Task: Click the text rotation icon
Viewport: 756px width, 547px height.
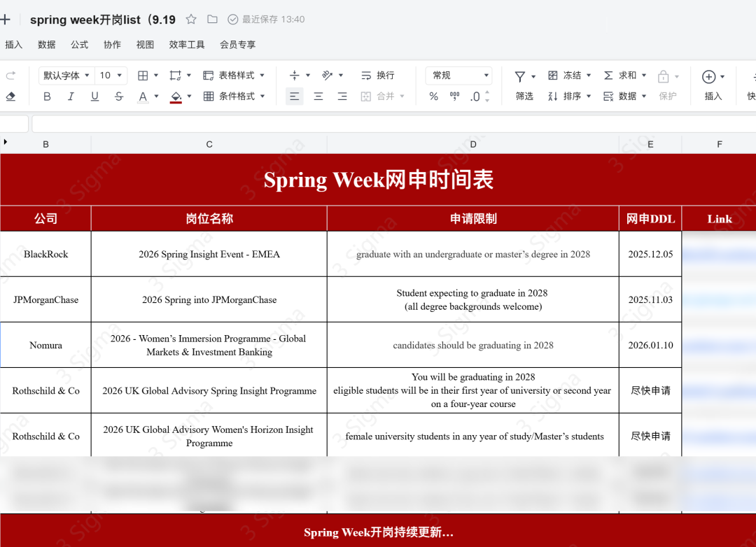Action: click(328, 75)
